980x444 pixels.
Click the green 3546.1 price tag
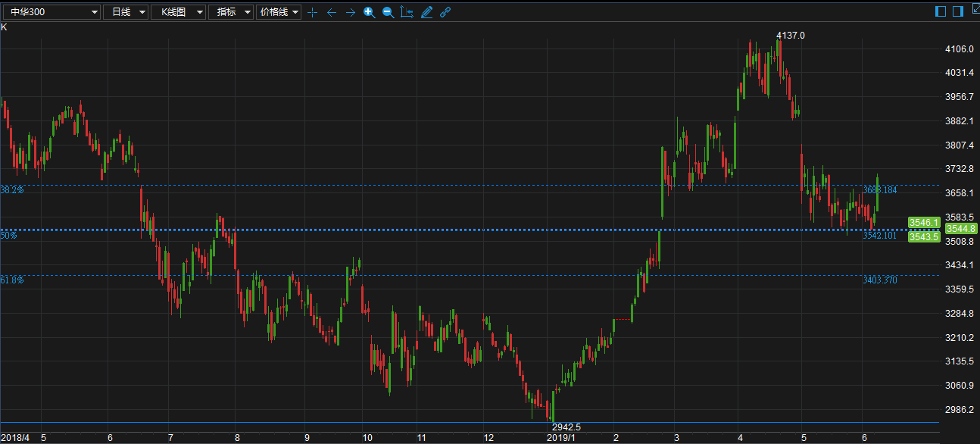pyautogui.click(x=924, y=222)
